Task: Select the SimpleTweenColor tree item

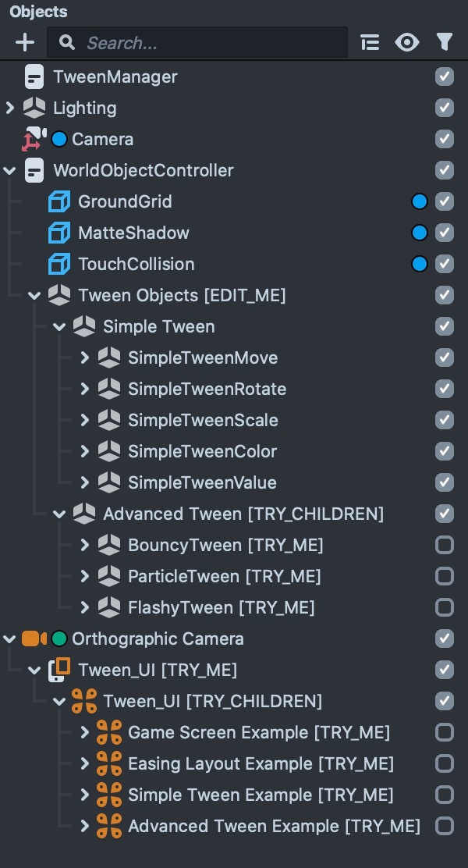Action: pos(202,451)
